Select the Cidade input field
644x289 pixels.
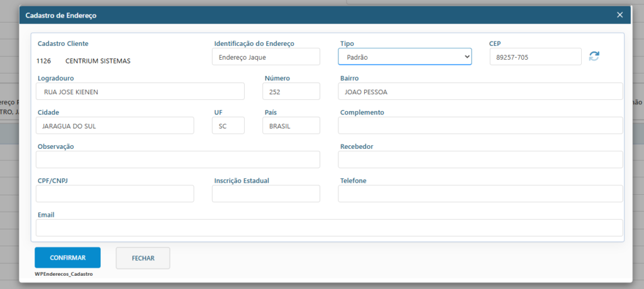click(115, 126)
